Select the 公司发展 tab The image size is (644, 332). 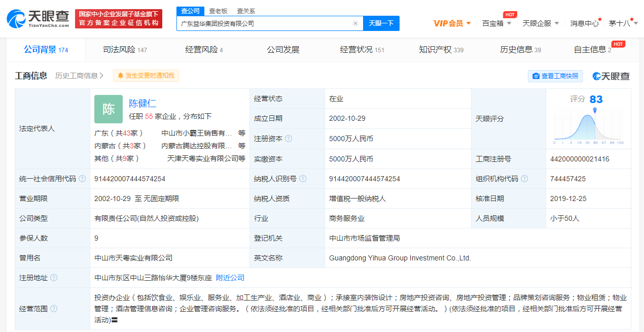point(283,50)
